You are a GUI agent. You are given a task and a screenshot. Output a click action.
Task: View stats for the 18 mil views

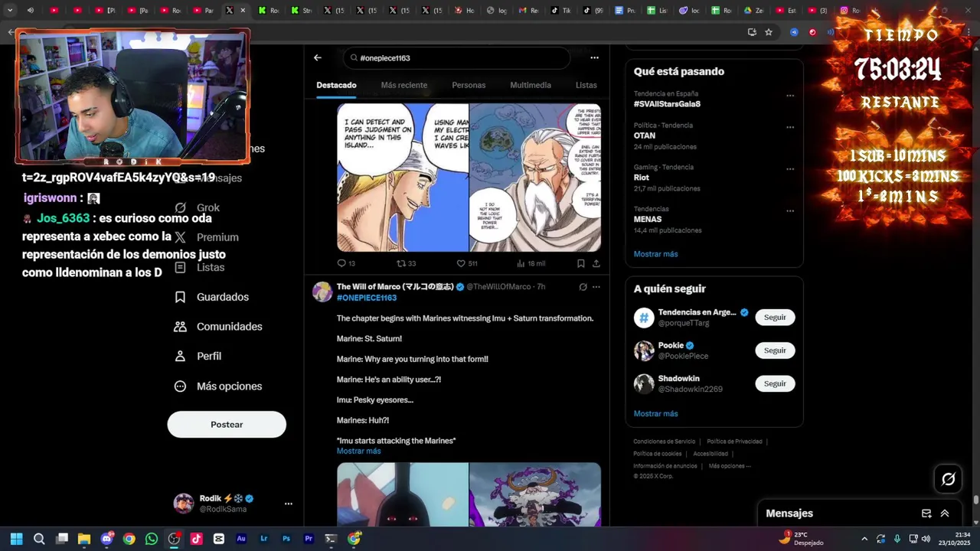[531, 263]
